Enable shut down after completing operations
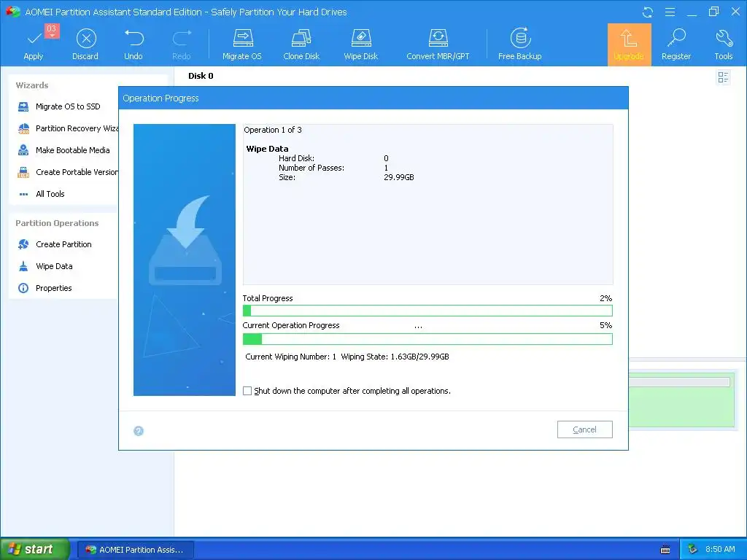This screenshot has width=747, height=560. (247, 391)
